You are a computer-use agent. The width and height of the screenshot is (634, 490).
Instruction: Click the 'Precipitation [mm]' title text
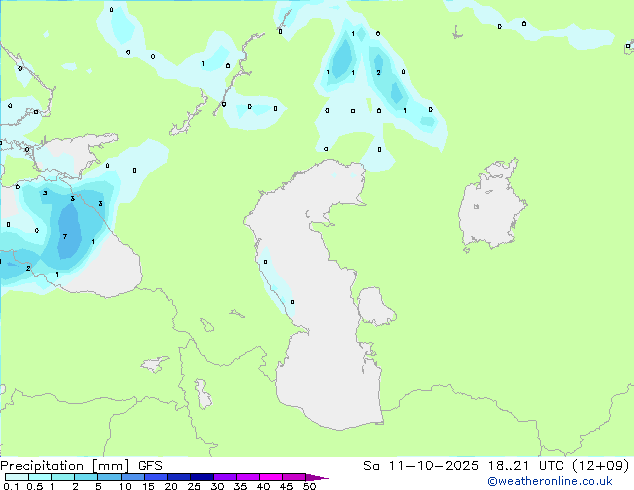click(65, 466)
